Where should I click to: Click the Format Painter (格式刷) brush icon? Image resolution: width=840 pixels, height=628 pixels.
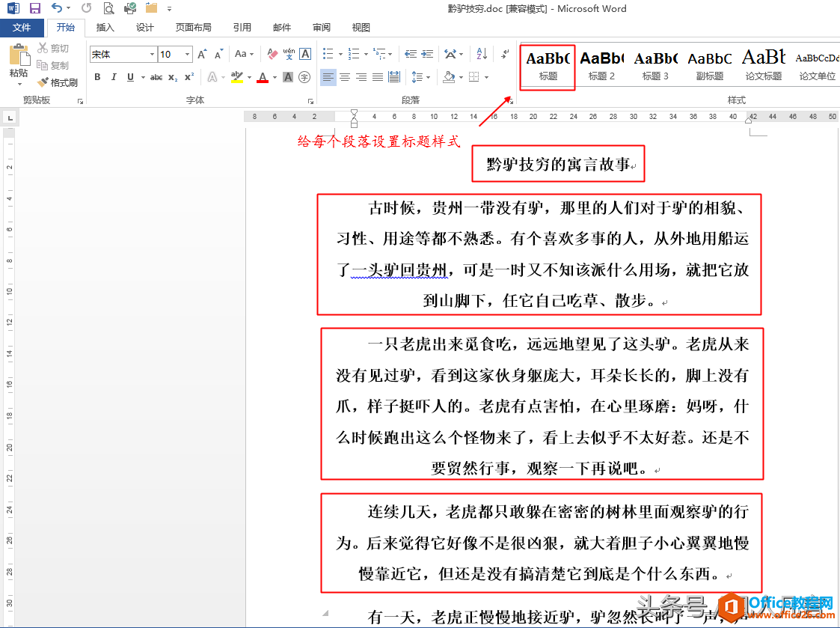[x=43, y=82]
